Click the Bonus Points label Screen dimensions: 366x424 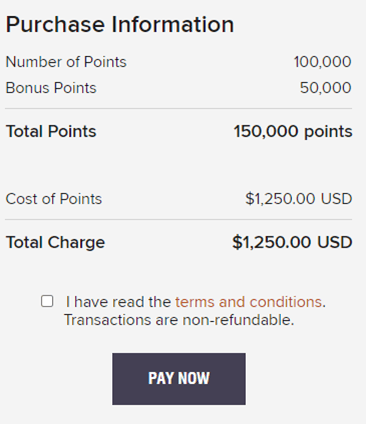(51, 88)
